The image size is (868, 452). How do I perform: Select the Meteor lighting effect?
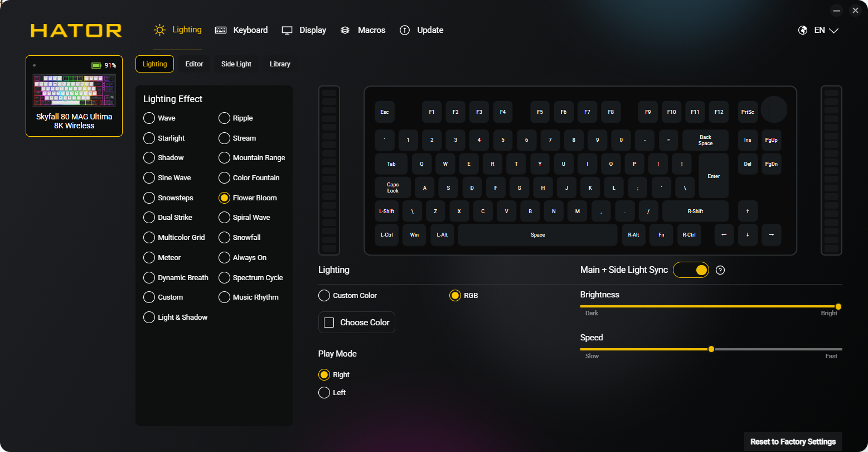[x=162, y=258]
